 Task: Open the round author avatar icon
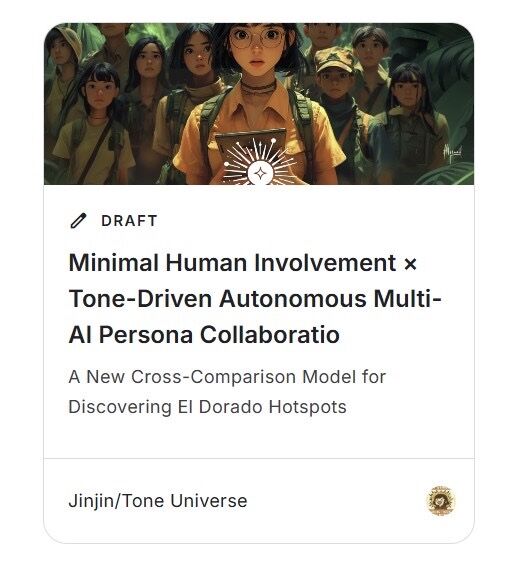(441, 501)
